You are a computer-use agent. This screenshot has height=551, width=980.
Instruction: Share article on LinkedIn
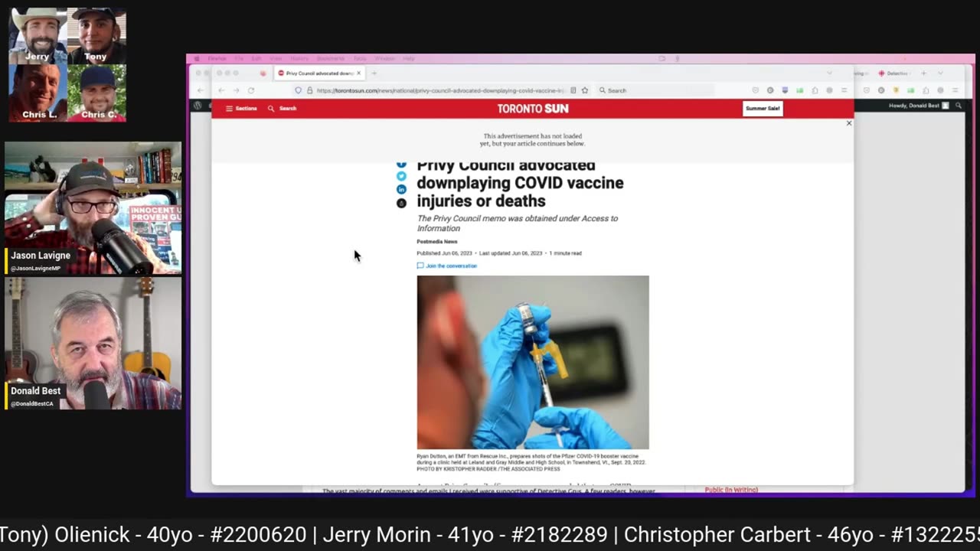click(401, 189)
